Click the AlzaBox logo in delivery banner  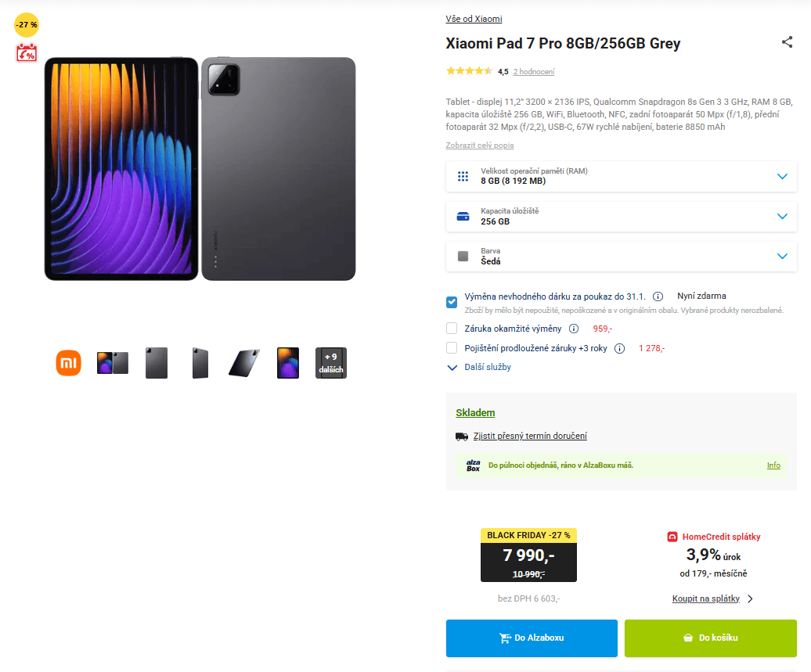(x=472, y=465)
